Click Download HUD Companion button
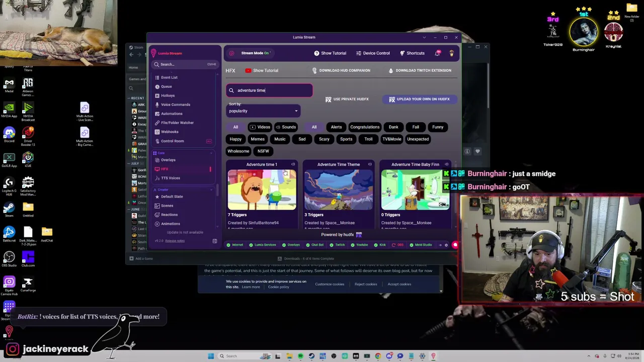This screenshot has width=644, height=362. point(341,70)
